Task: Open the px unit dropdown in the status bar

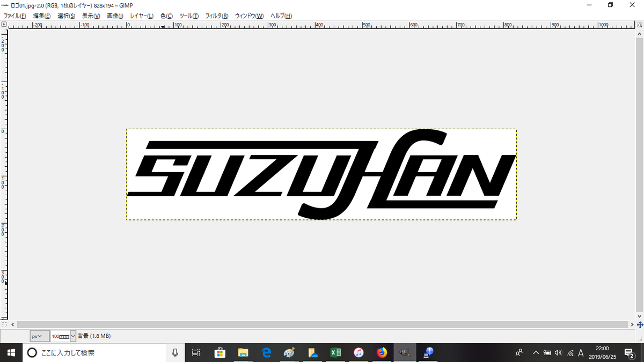Action: tap(39, 336)
